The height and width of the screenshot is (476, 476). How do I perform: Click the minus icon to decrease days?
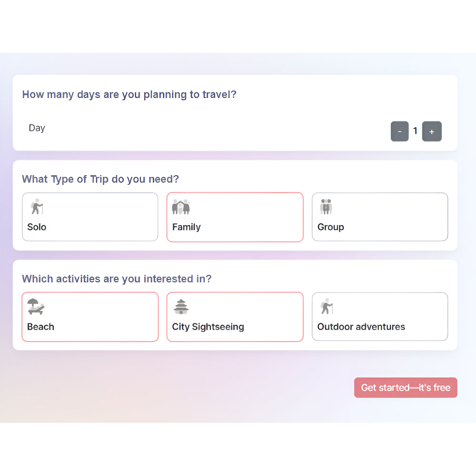point(400,131)
